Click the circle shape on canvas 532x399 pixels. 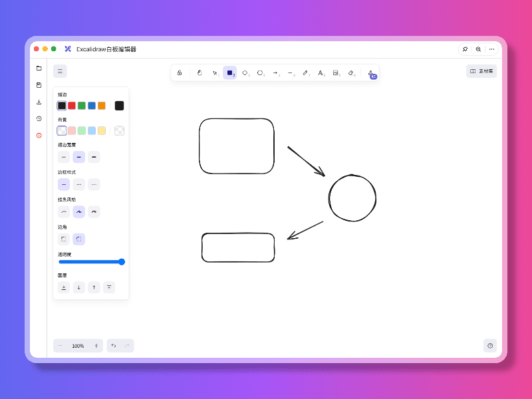click(352, 198)
